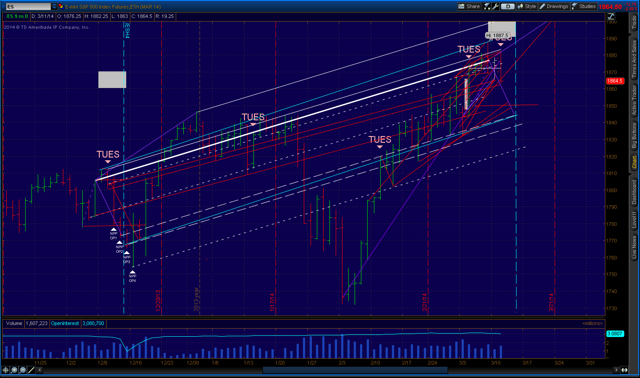The image size is (640, 378).
Task: Open chart settings wrench icon
Action: (x=495, y=7)
